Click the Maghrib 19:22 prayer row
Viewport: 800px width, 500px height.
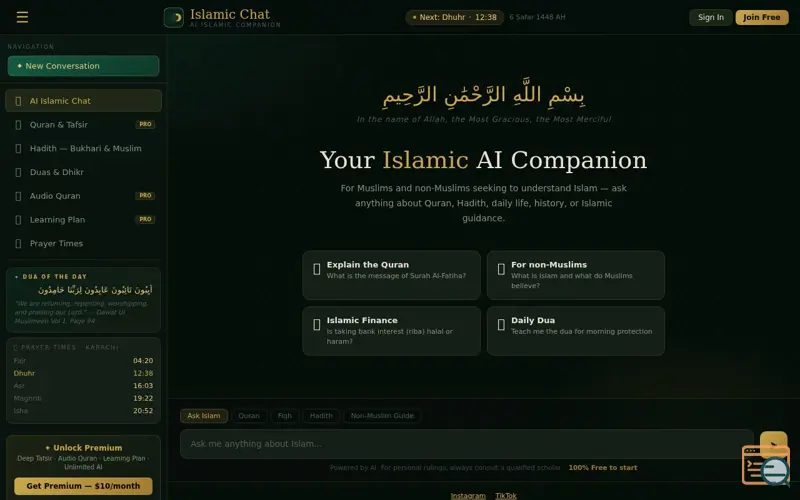[x=83, y=398]
